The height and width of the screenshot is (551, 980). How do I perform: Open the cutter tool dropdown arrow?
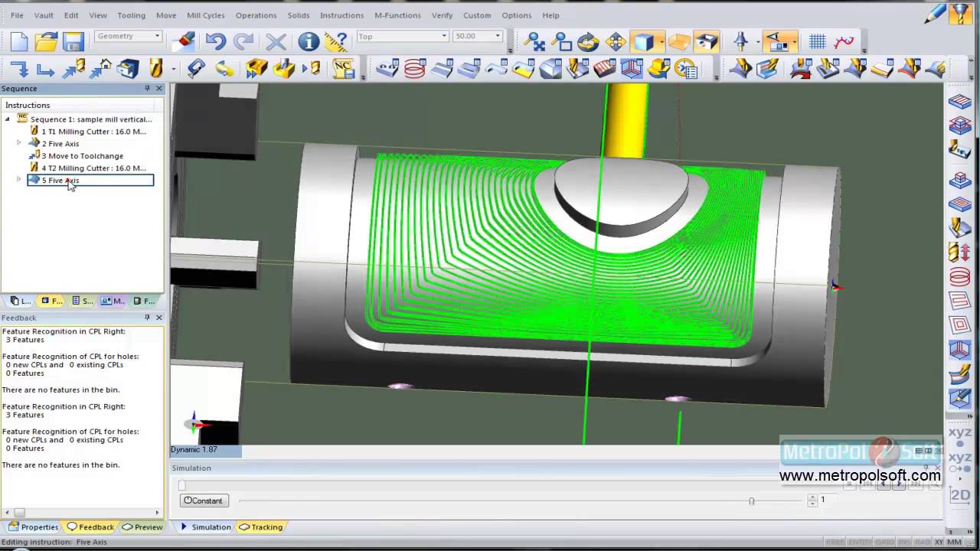174,70
